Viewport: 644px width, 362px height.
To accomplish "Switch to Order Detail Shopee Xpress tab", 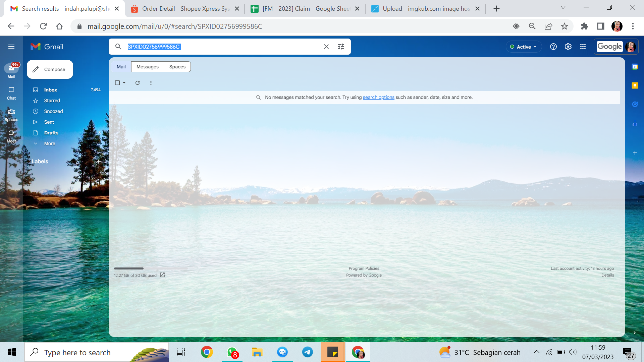I will coord(185,9).
